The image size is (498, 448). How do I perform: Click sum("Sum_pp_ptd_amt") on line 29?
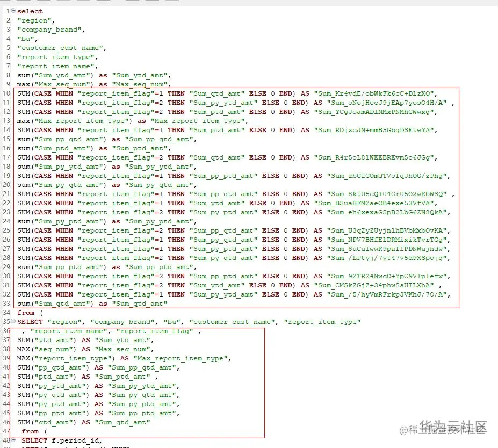point(62,267)
